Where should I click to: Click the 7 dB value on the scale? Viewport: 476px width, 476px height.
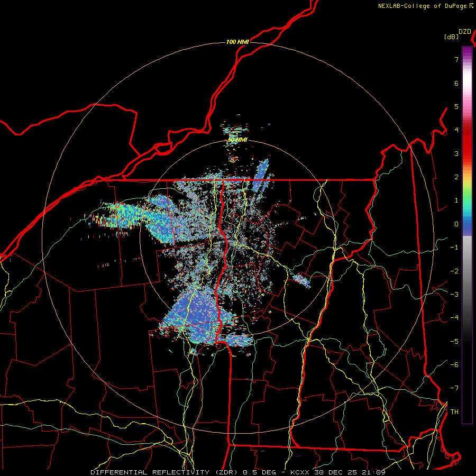[x=456, y=59]
